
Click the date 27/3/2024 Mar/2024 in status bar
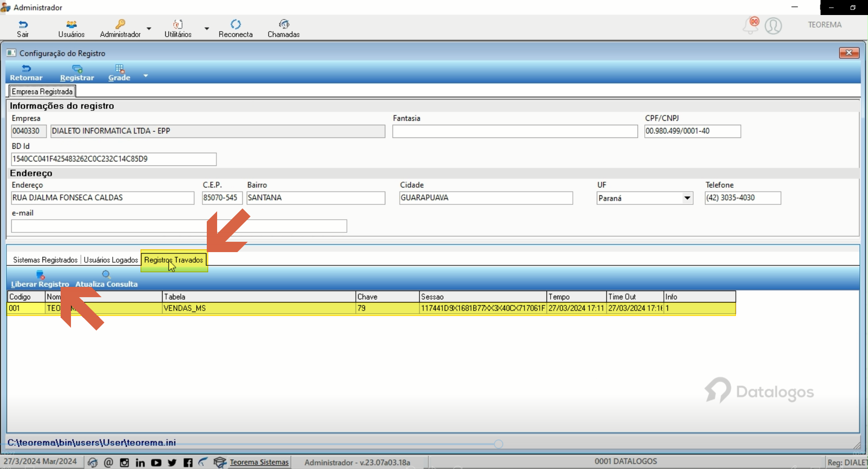pyautogui.click(x=40, y=461)
